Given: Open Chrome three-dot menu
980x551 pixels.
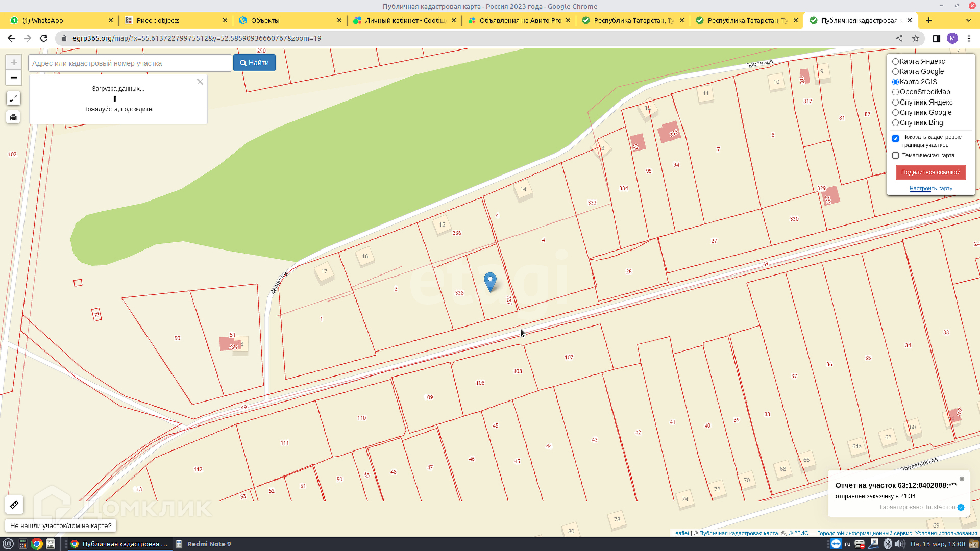Looking at the screenshot, I should 969,38.
